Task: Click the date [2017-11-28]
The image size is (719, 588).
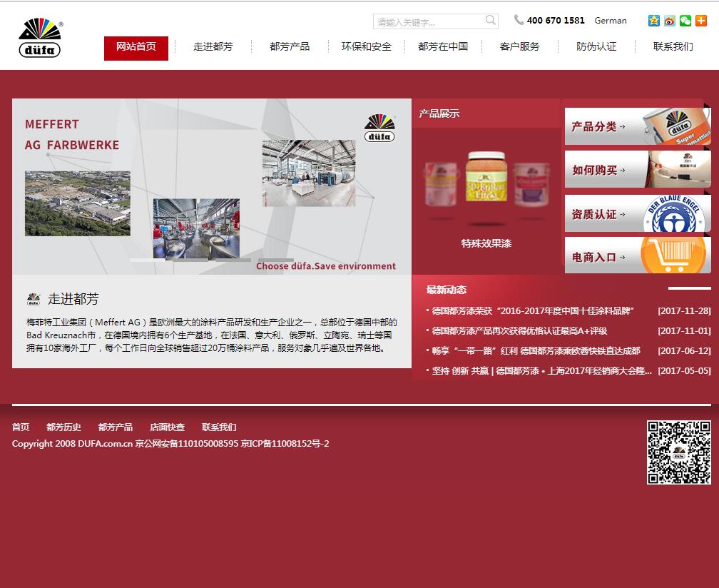Action: point(684,311)
